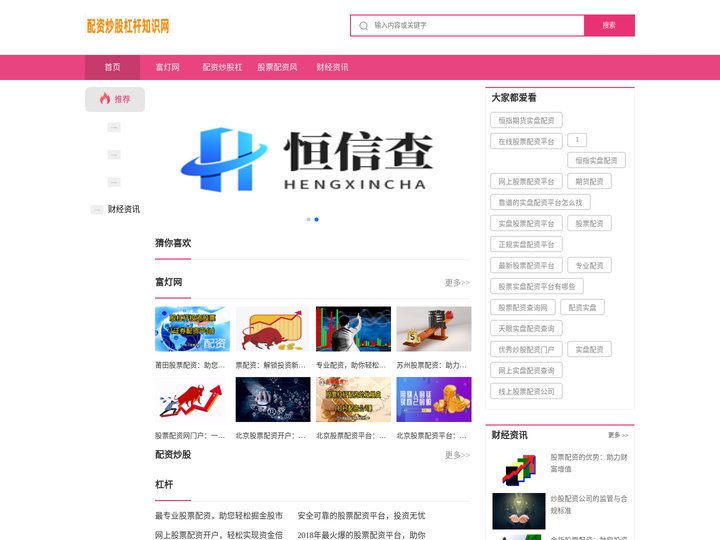Click tag 靠谱的实盘配资平台怎么找
Viewport: 720px width, 540px height.
[x=540, y=202]
